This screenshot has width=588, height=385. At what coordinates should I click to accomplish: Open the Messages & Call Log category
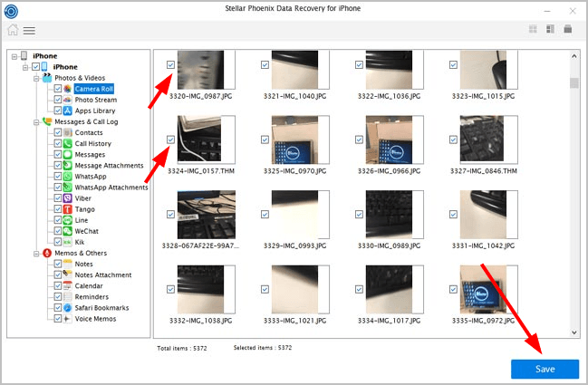86,121
